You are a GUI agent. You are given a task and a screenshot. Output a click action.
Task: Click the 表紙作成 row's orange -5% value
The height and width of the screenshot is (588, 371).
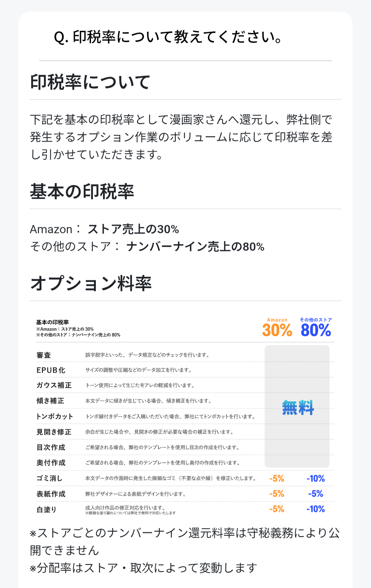pyautogui.click(x=277, y=494)
